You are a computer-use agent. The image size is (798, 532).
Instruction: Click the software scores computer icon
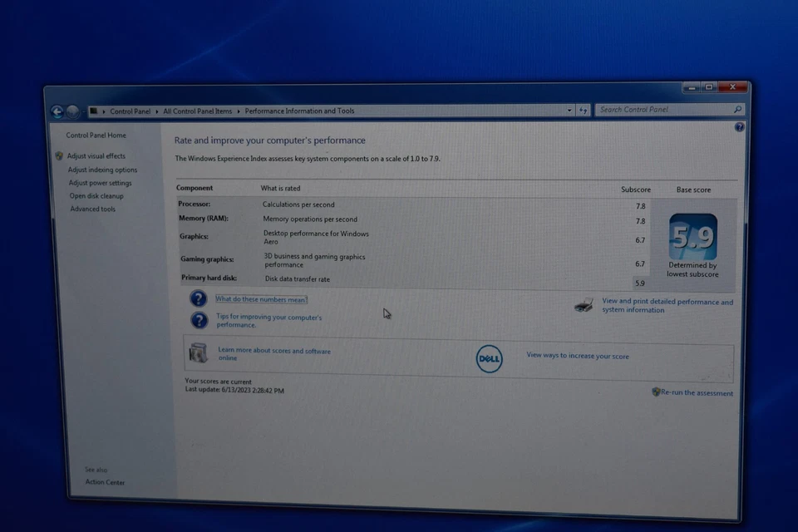tap(197, 352)
